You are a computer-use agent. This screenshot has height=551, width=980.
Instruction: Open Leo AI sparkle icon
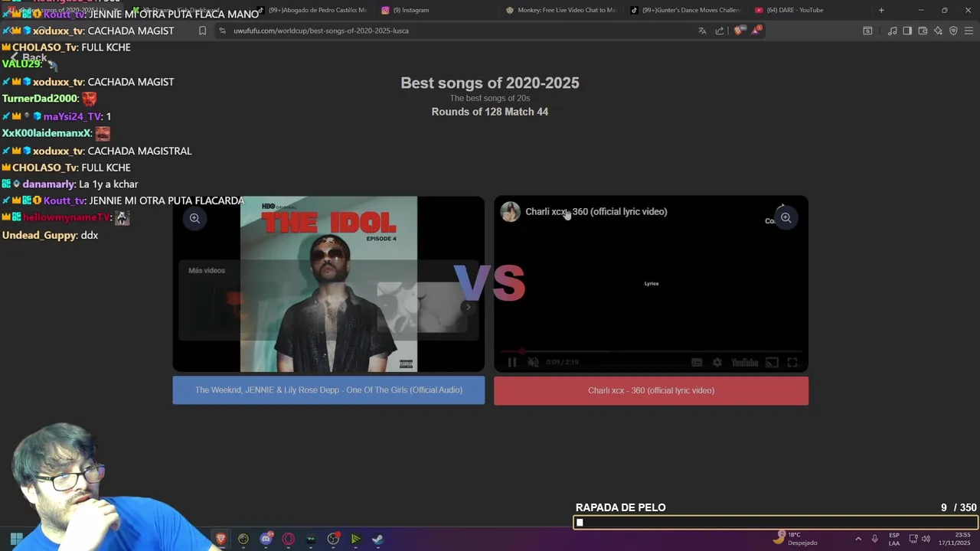click(x=938, y=31)
